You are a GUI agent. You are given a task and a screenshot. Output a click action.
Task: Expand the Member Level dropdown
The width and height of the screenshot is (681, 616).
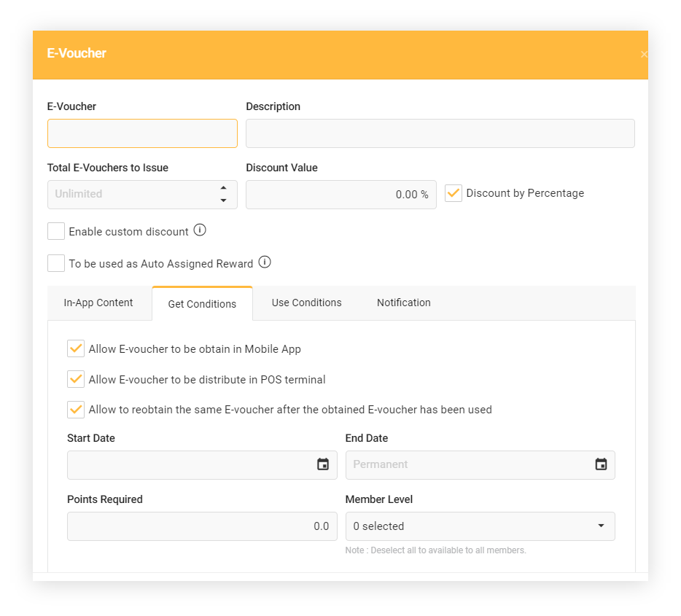click(x=480, y=526)
